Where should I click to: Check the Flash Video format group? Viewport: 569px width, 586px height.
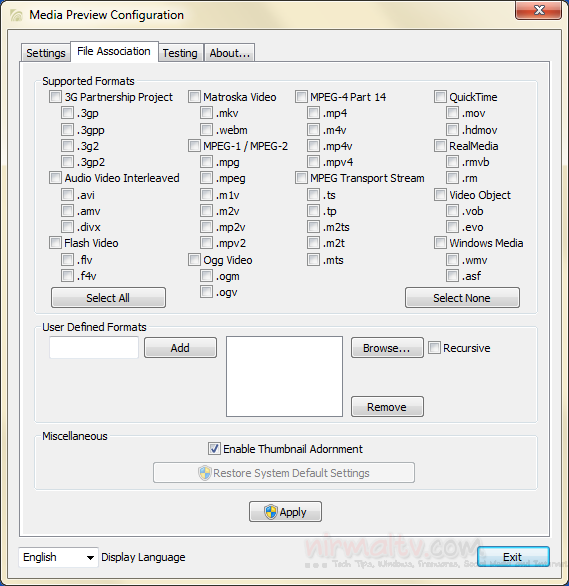pyautogui.click(x=55, y=243)
